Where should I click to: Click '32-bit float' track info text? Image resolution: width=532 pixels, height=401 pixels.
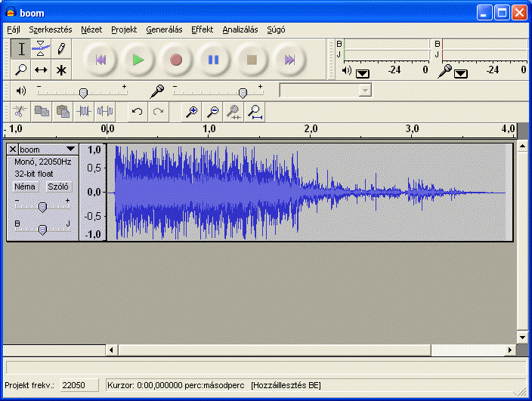point(33,174)
